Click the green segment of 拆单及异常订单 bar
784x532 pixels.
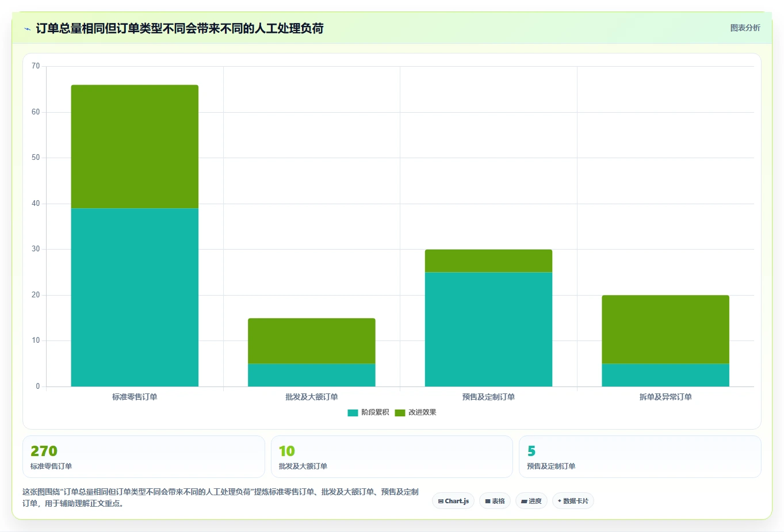(666, 330)
